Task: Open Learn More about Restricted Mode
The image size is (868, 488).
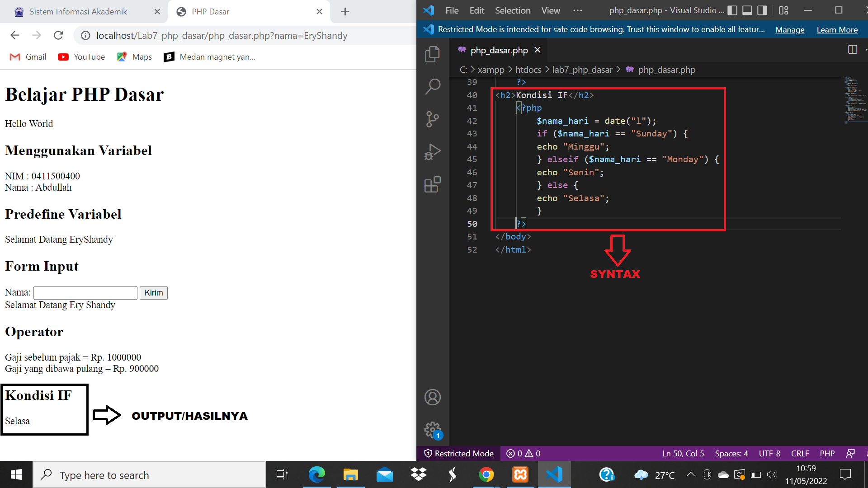Action: point(837,29)
